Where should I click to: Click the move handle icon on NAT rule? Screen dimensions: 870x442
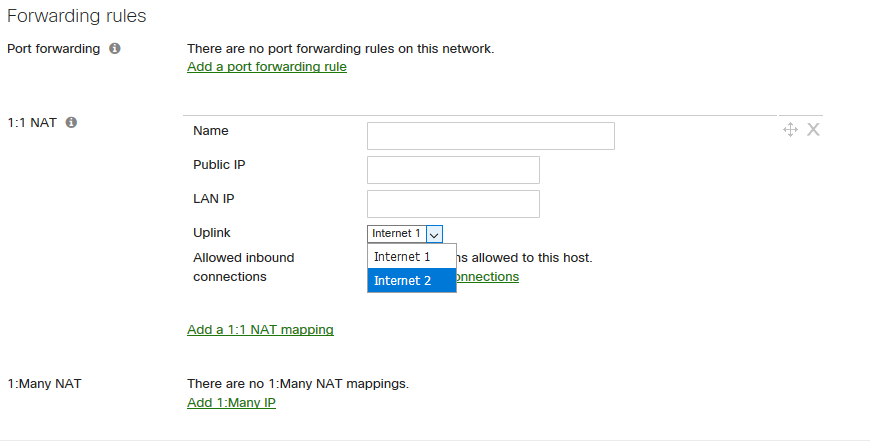pos(790,130)
